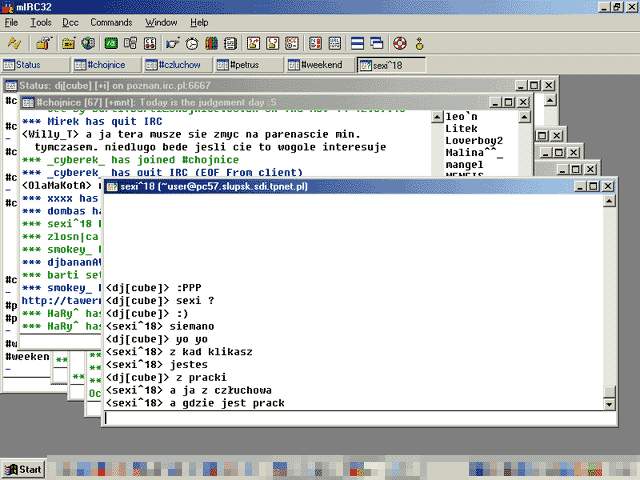
Task: Click the Tile Windows toolbar icon
Action: [357, 43]
